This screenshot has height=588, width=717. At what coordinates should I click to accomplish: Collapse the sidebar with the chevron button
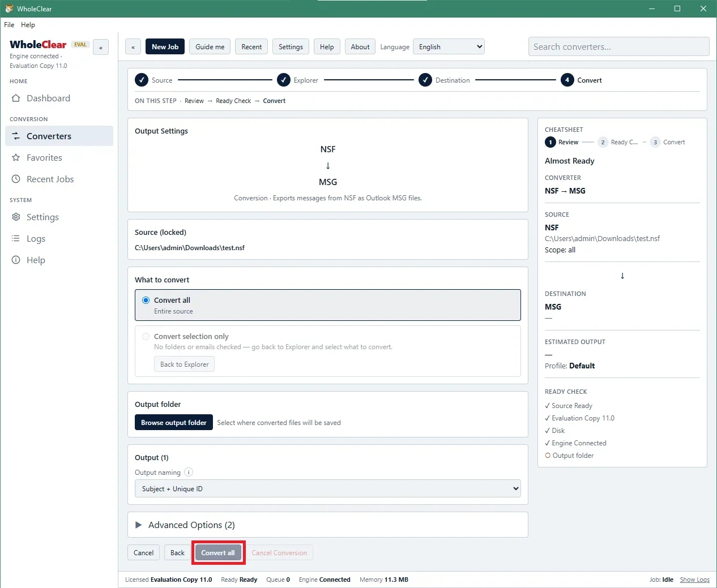tap(101, 48)
